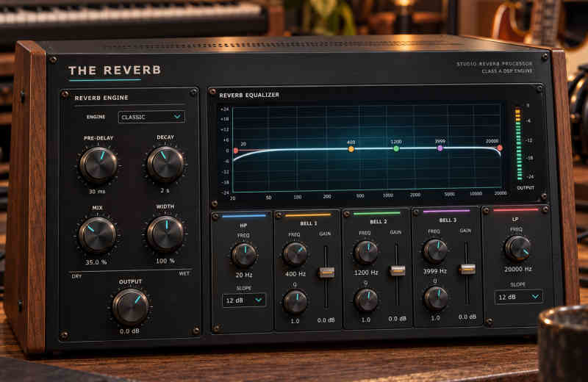Click the Bell 2 Gain fader handle
Viewport: 588px width, 382px height.
click(x=398, y=270)
